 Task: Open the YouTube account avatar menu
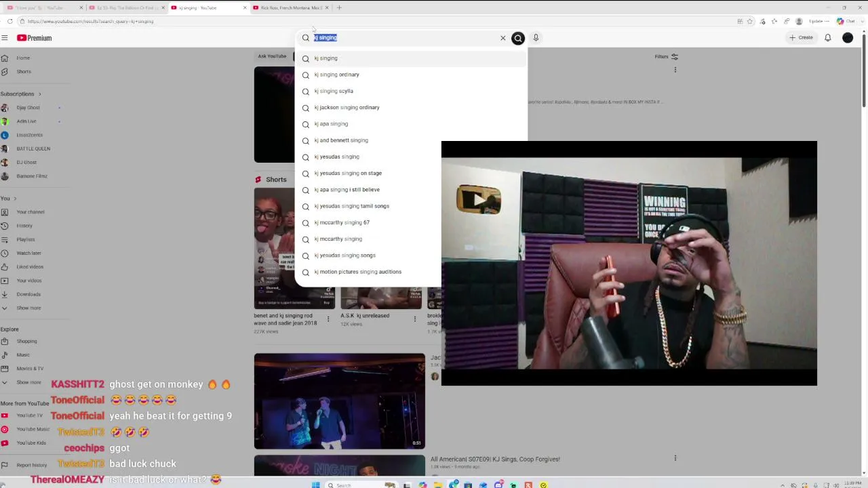[x=848, y=38]
